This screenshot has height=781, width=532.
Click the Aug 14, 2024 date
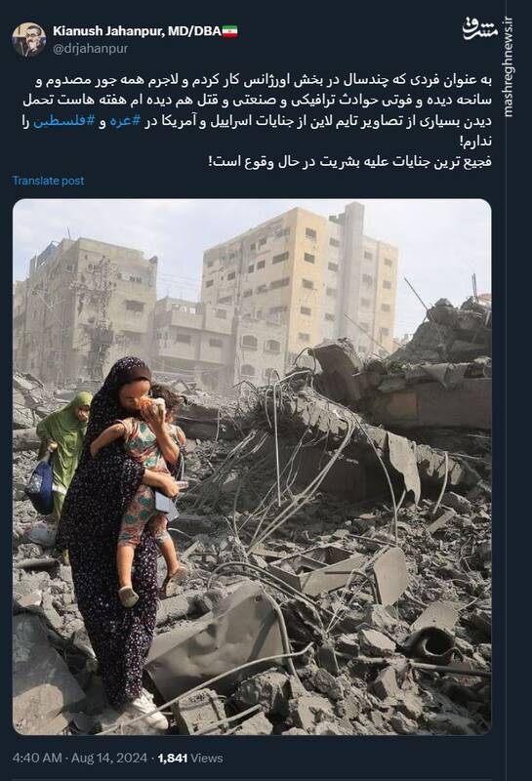pos(109,759)
